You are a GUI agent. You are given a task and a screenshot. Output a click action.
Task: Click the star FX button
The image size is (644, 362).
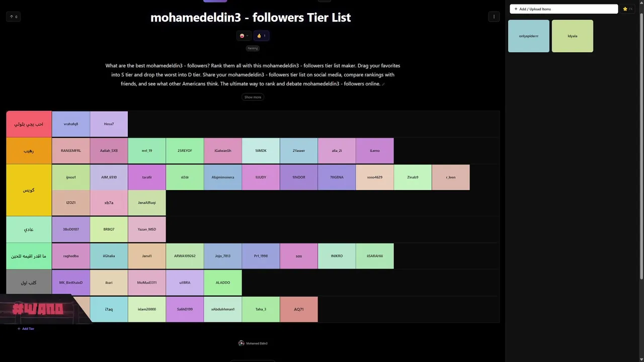pyautogui.click(x=627, y=9)
